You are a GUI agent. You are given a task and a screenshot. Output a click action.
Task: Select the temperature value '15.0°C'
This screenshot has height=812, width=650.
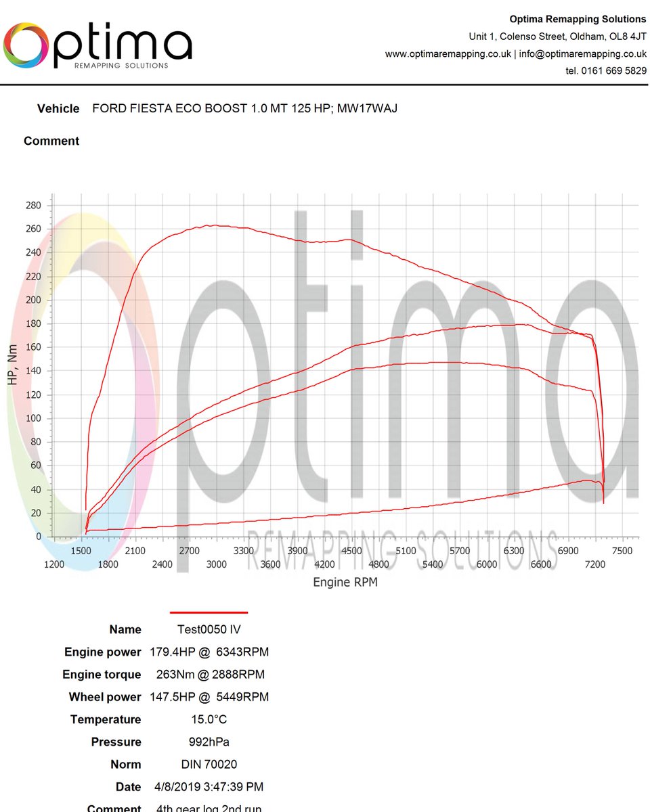(x=209, y=719)
